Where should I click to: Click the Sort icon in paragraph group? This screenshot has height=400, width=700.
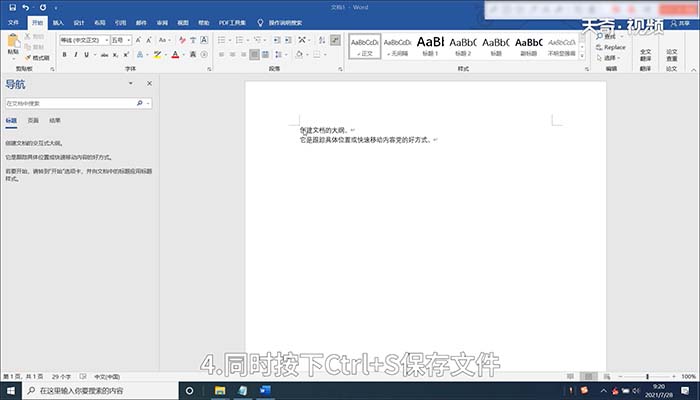321,40
